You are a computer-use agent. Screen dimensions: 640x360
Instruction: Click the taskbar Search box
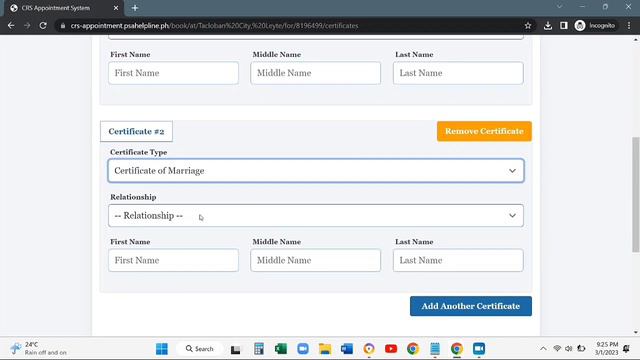click(200, 349)
